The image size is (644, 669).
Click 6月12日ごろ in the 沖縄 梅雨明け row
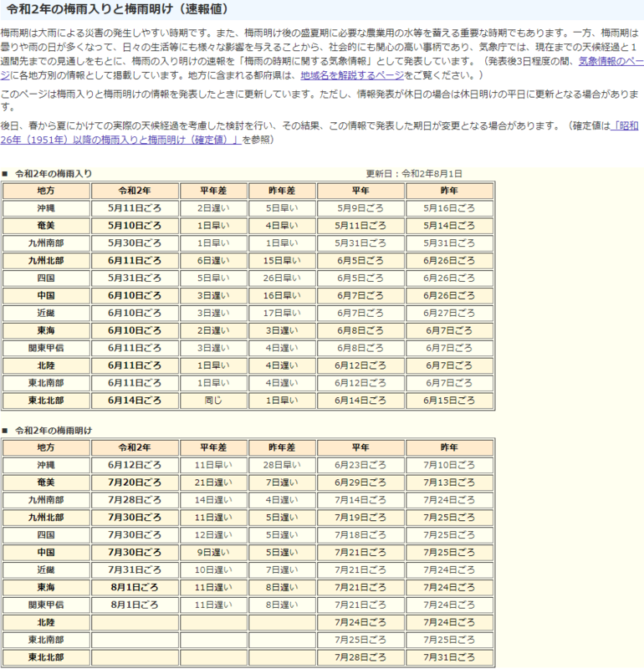click(135, 465)
